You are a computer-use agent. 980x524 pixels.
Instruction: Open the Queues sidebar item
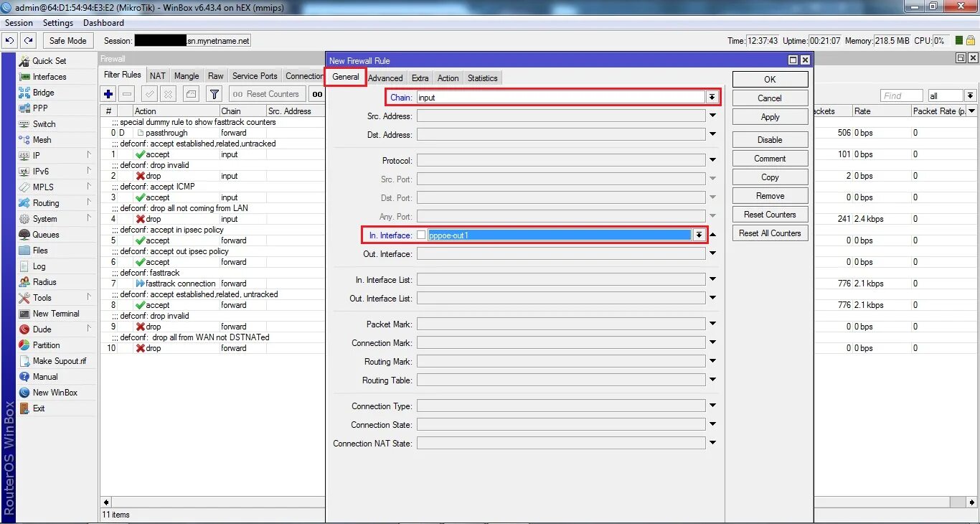coord(46,235)
